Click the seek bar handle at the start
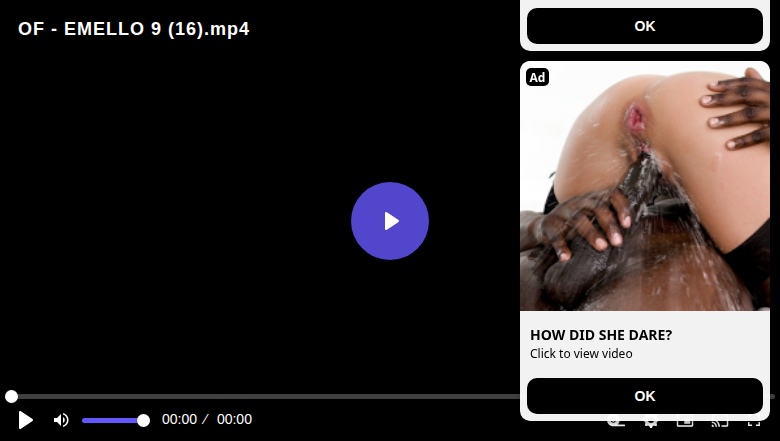780x441 pixels. click(x=11, y=396)
